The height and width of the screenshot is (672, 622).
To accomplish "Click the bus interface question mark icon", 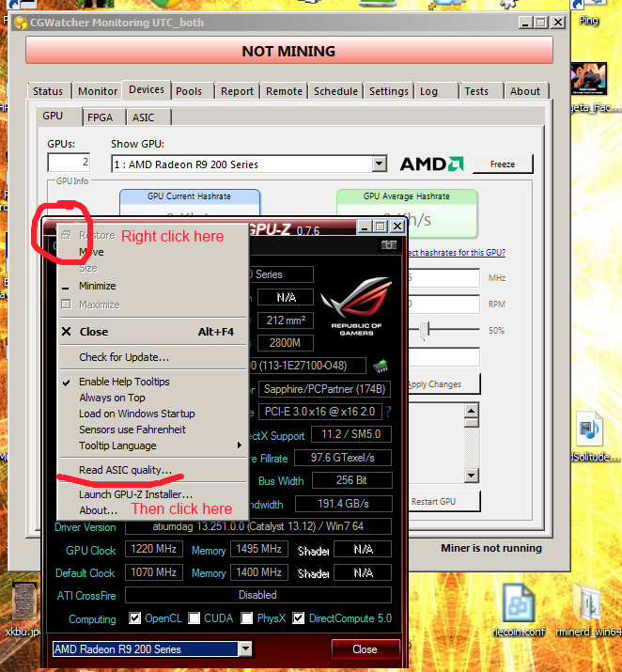I will 388,412.
